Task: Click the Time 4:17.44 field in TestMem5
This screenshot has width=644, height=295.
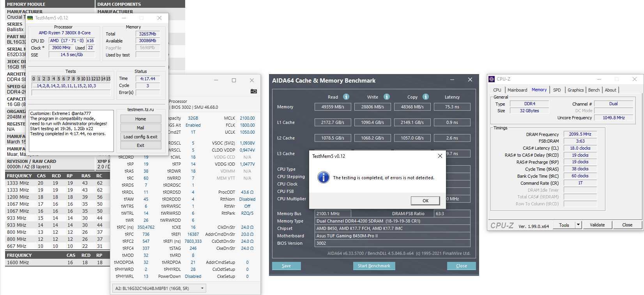Action: tap(147, 79)
